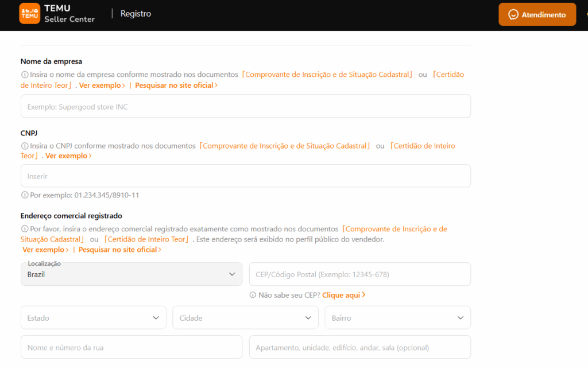Open the Bairro dropdown
This screenshot has height=369, width=588.
coord(397,317)
